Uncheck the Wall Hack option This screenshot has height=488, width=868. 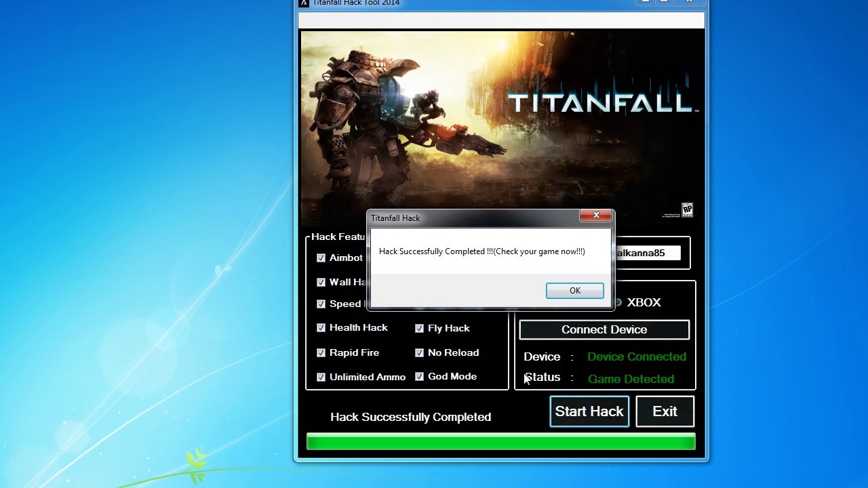[321, 282]
